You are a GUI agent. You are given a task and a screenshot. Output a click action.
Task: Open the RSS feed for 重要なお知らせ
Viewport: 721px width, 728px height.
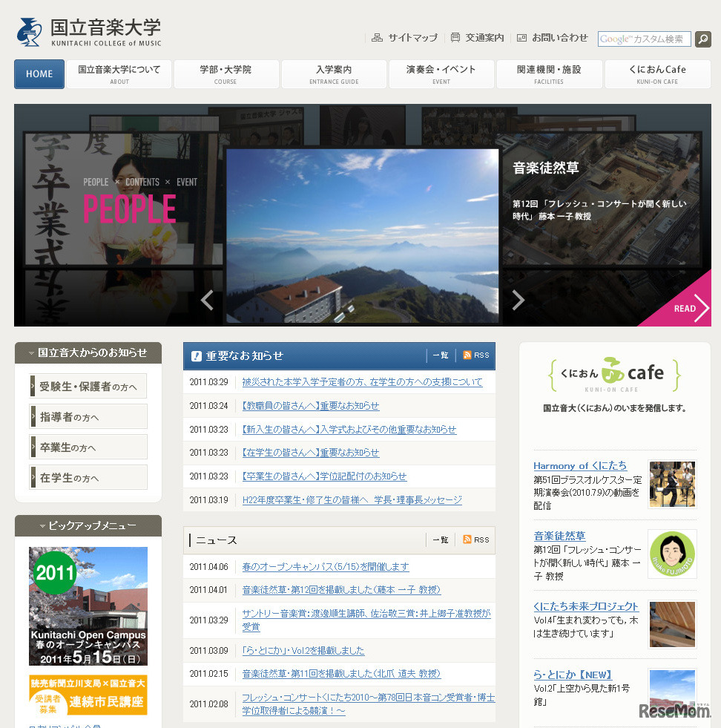(x=475, y=355)
